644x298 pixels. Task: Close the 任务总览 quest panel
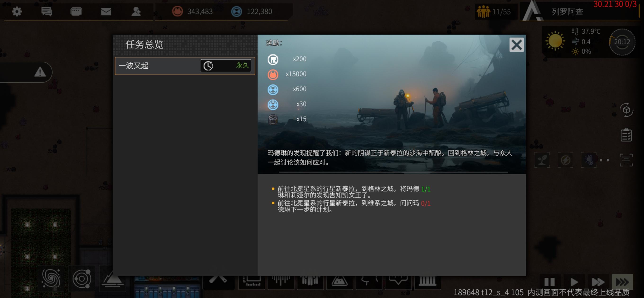[x=516, y=45]
